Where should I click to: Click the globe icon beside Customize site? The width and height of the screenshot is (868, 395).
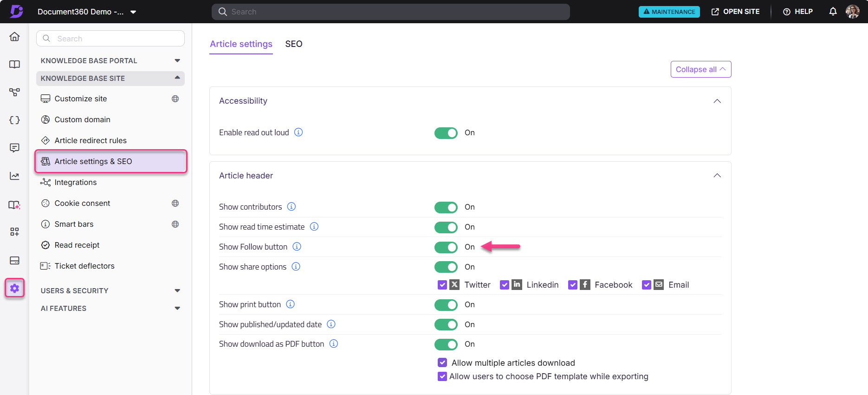click(175, 99)
